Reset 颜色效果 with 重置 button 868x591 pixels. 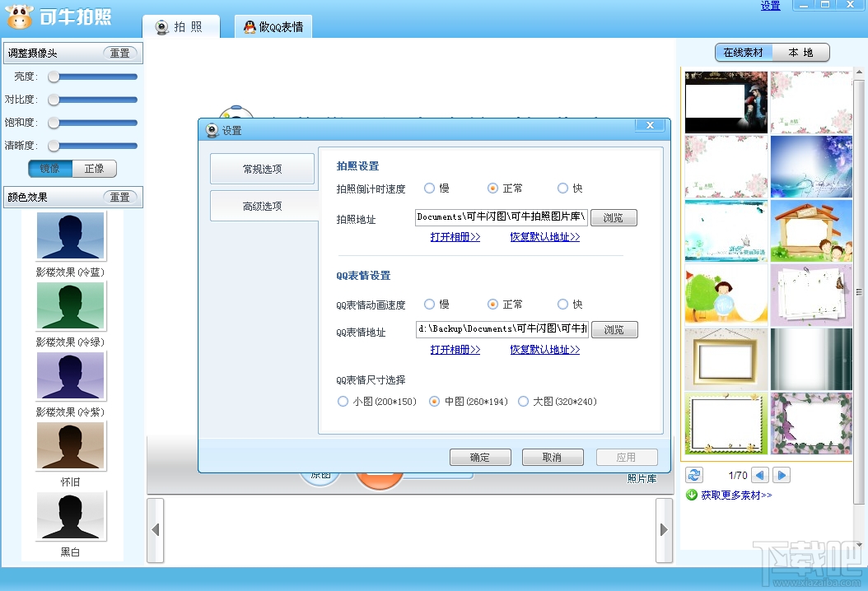click(x=119, y=197)
